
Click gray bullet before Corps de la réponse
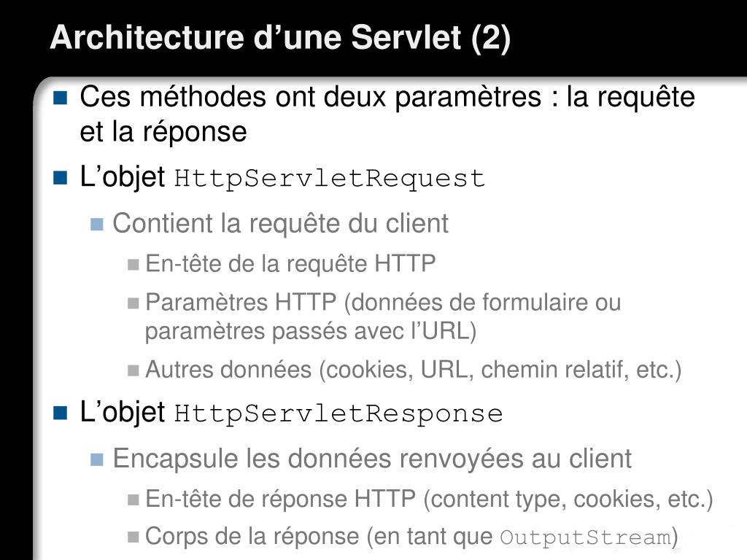pos(133,537)
